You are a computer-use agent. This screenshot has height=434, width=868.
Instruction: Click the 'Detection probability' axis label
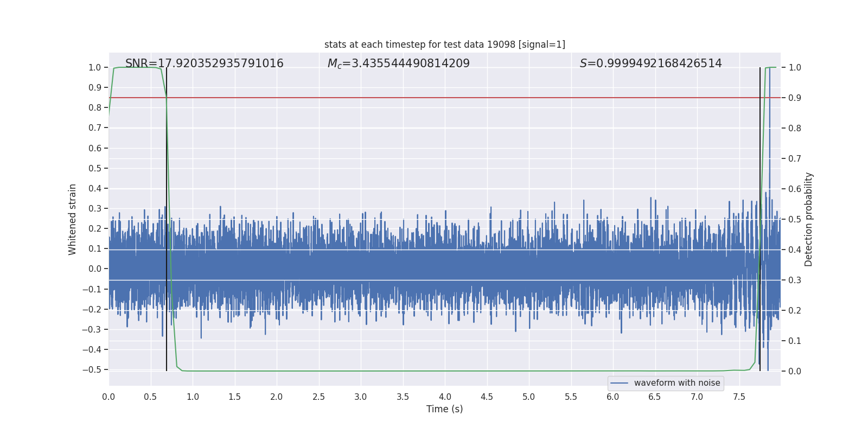(809, 219)
